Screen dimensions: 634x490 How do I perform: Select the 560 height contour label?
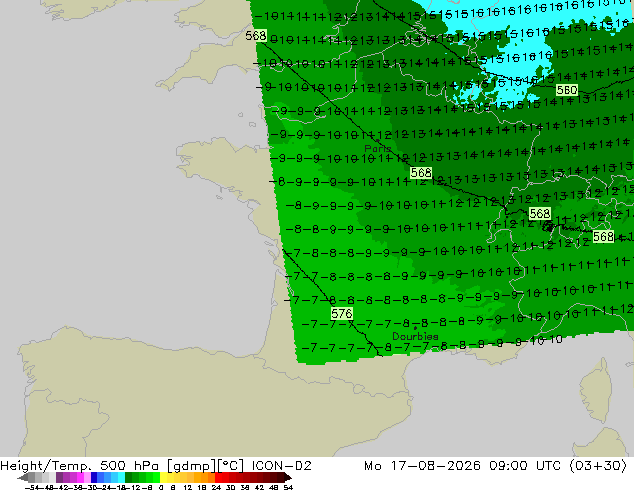(x=566, y=90)
